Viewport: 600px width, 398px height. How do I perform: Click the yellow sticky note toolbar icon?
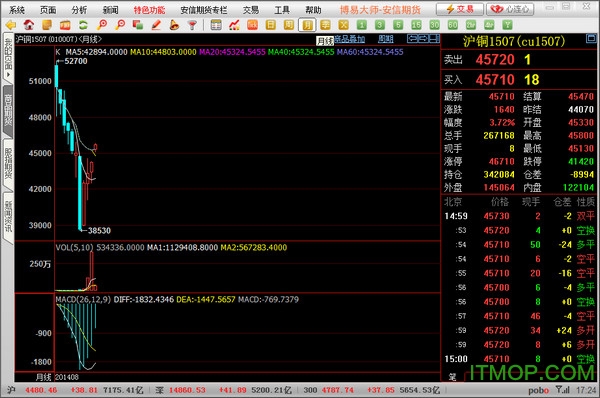coord(47,25)
